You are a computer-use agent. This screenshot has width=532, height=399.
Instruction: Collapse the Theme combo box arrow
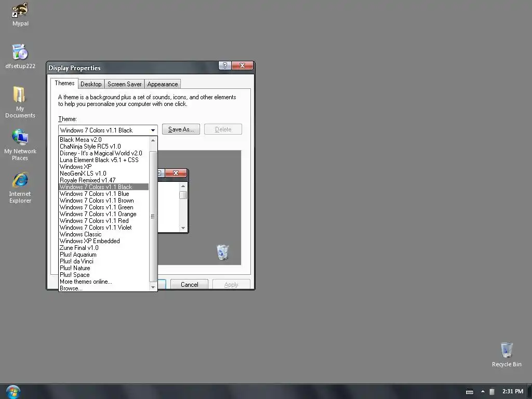tap(153, 130)
